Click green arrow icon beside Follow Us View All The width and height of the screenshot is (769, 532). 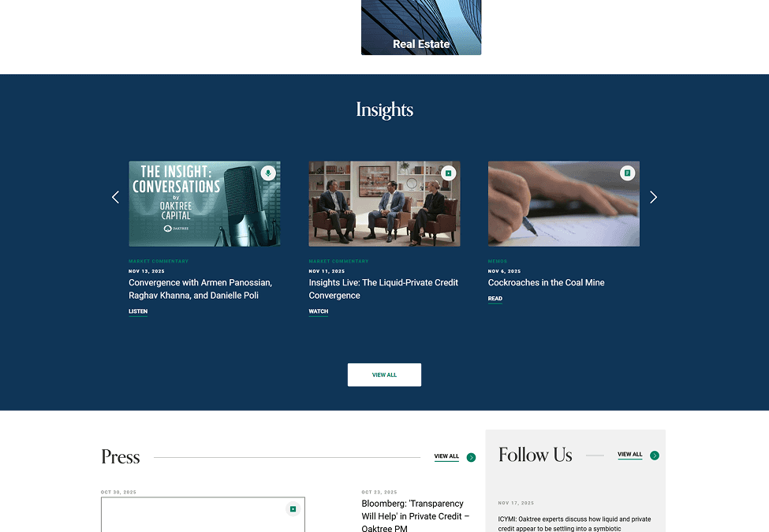[x=654, y=456]
